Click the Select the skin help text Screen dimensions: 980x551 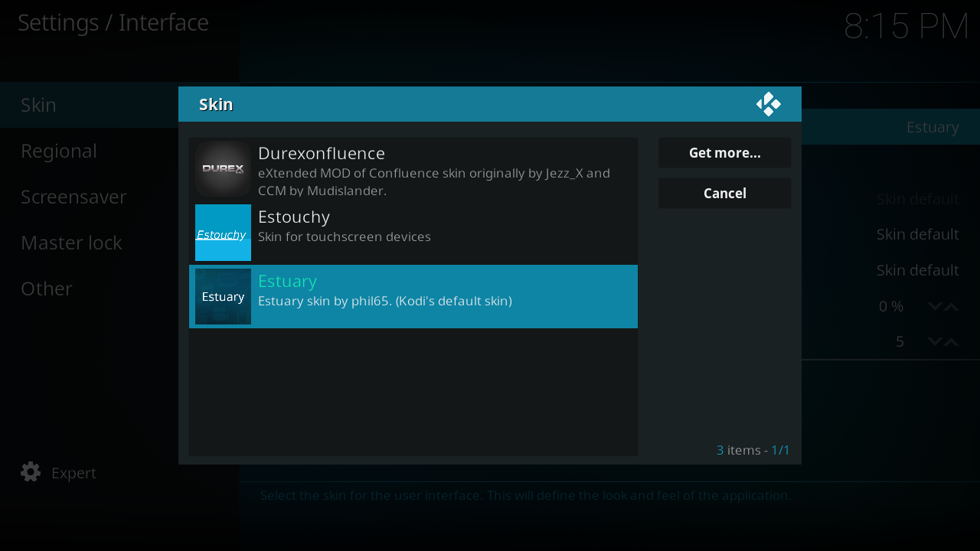526,495
